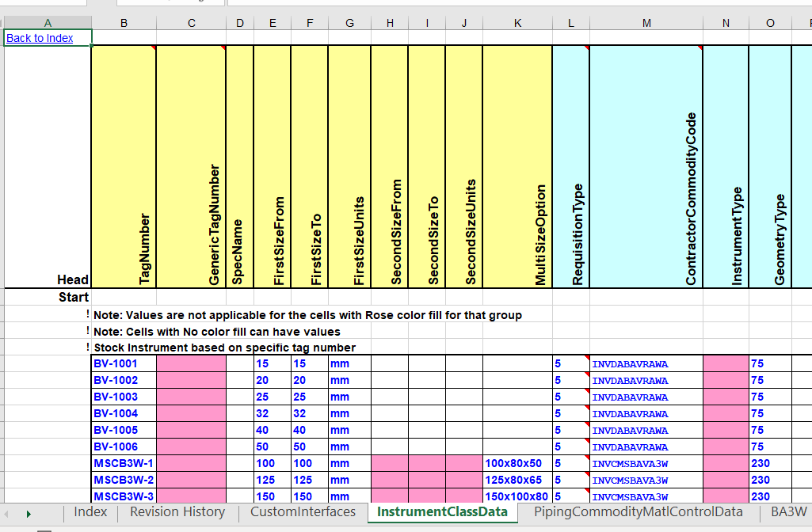
Task: Select the BV-1004 tag cell
Action: tap(124, 413)
